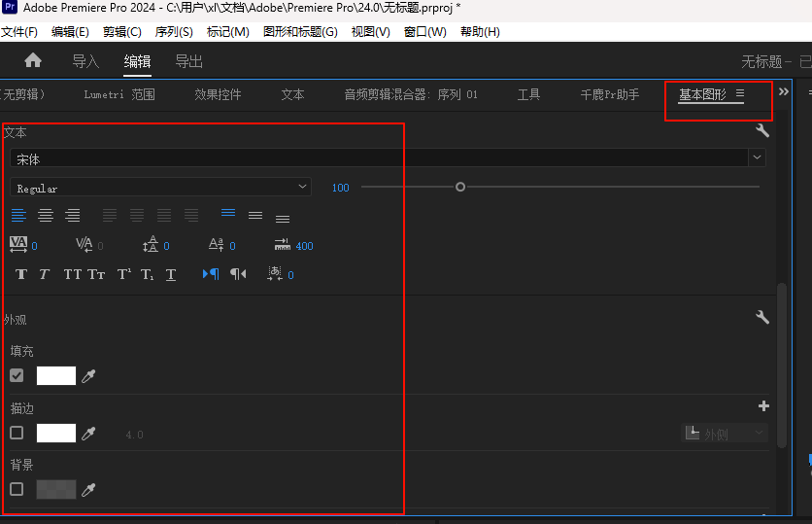
Task: Set left-to-right text direction
Action: (x=211, y=273)
